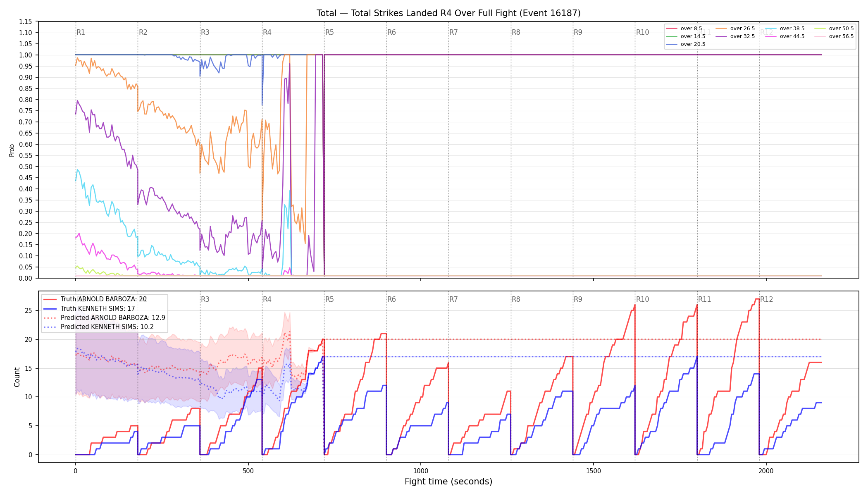The width and height of the screenshot is (868, 496).
Task: Click the R7 round marker in the probability chart
Action: tap(453, 32)
